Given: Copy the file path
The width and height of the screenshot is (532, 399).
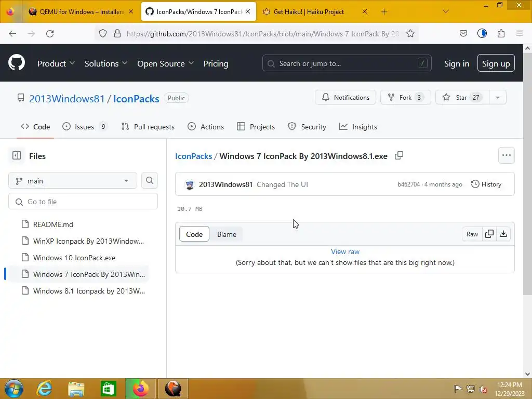Looking at the screenshot, I should 399,156.
